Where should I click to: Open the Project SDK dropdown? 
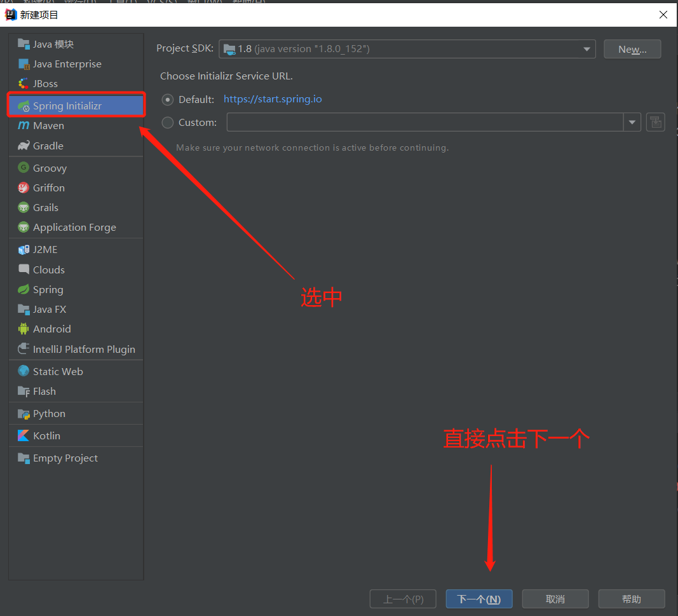407,49
